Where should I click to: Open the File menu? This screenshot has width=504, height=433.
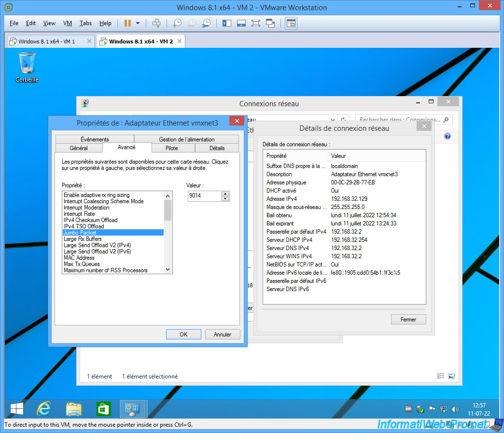14,23
